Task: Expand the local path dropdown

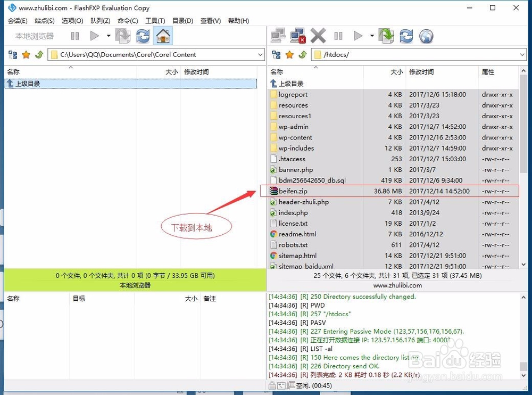Action: click(260, 54)
